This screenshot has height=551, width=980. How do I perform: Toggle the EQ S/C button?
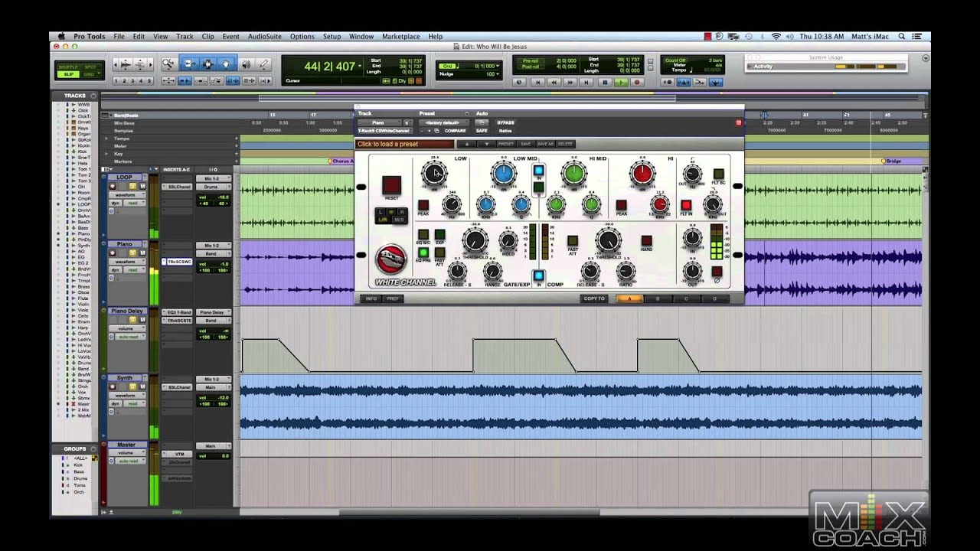(423, 235)
